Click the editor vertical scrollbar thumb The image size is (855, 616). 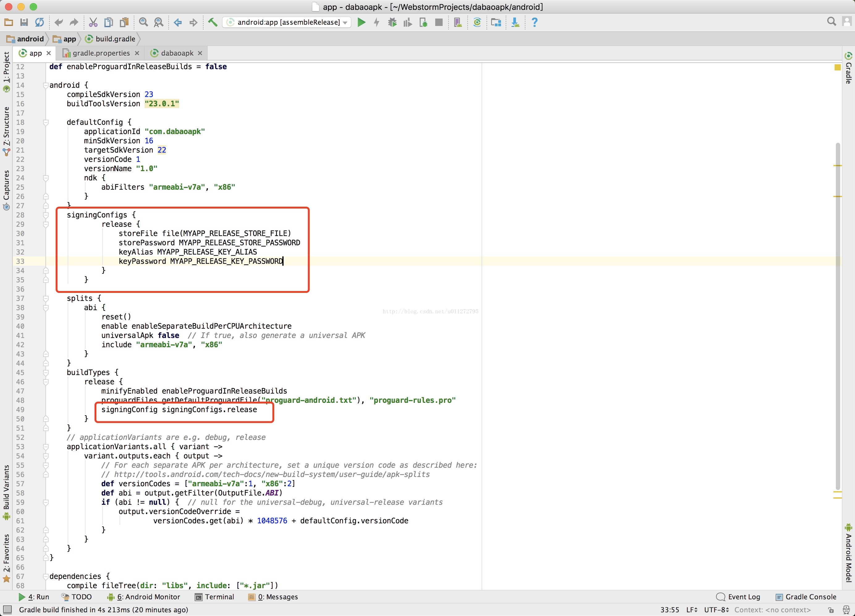(838, 316)
